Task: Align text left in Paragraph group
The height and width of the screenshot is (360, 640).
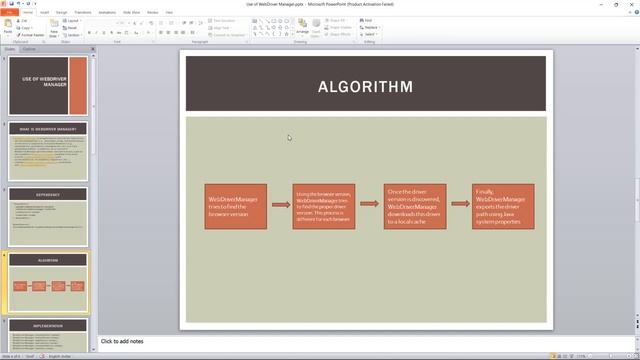Action: (x=161, y=33)
